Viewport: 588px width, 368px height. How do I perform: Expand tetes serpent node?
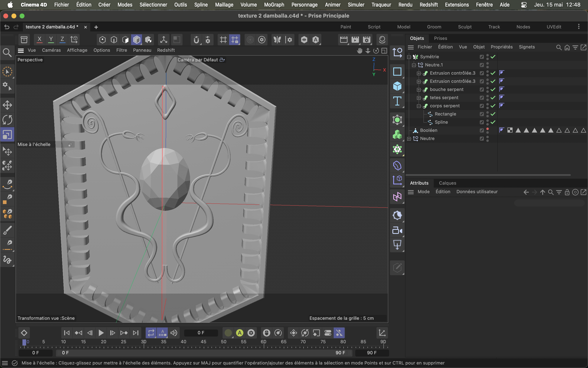419,98
